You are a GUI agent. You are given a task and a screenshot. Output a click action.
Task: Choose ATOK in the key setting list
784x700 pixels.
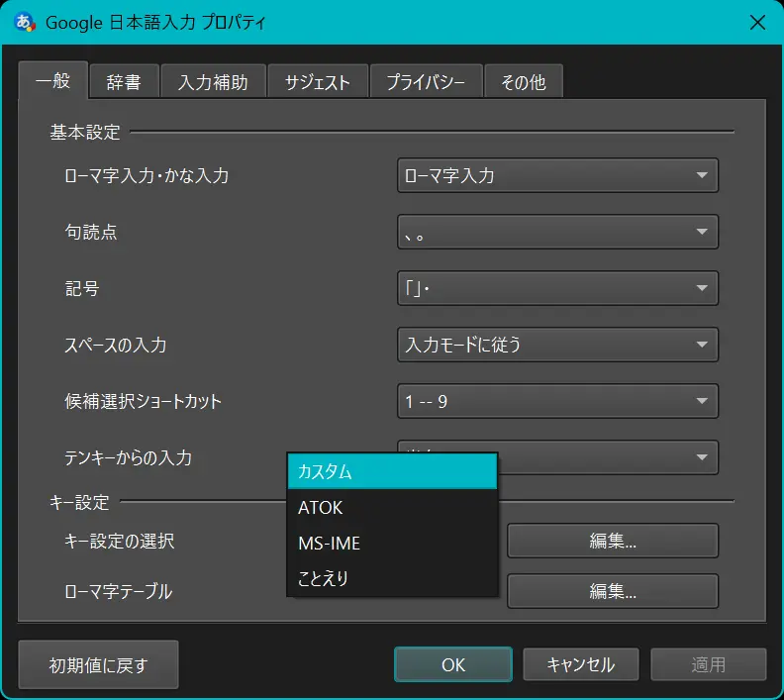pyautogui.click(x=393, y=508)
